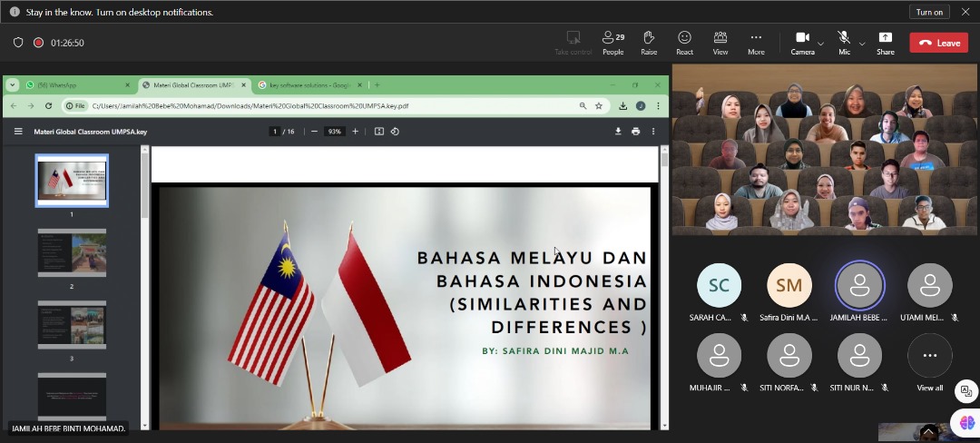Toggle the PDF sidebar hamburger menu
This screenshot has width=980, height=443.
[x=18, y=132]
